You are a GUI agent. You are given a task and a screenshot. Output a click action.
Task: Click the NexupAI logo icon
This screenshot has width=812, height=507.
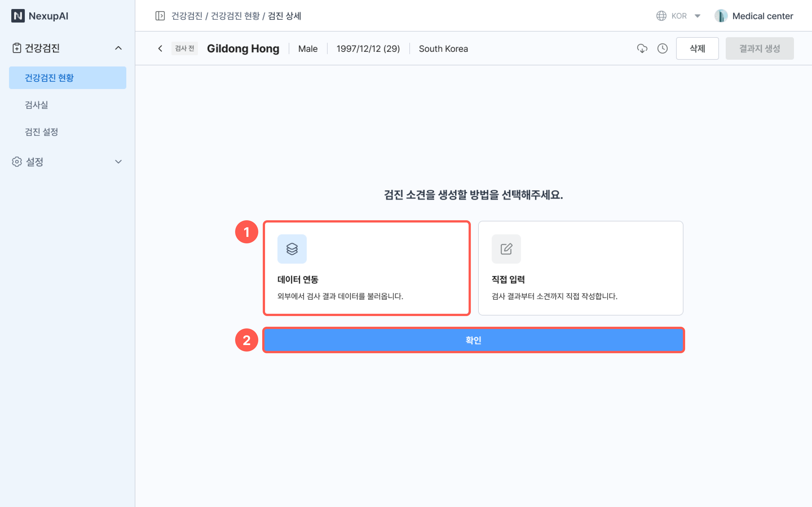pyautogui.click(x=18, y=16)
